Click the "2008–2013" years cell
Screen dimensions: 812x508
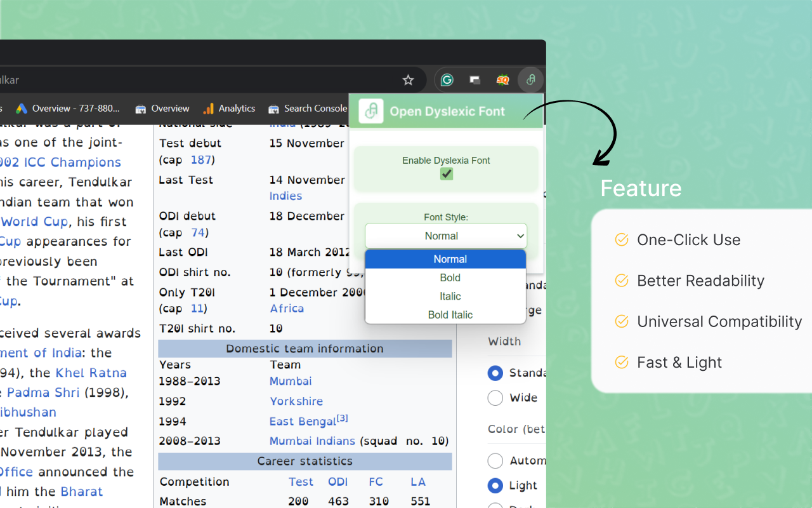[x=190, y=441]
